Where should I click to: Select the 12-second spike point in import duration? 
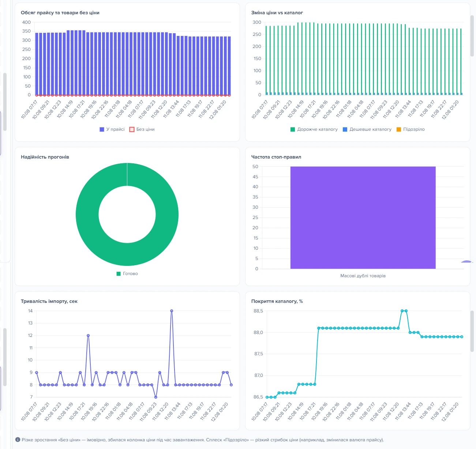pyautogui.click(x=88, y=335)
